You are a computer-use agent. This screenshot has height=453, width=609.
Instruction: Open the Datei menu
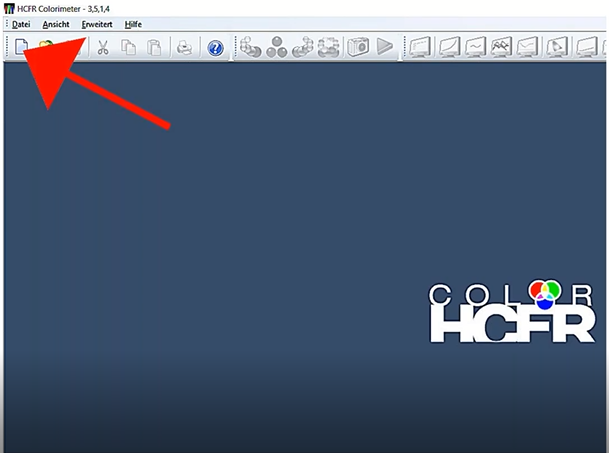pos(21,24)
